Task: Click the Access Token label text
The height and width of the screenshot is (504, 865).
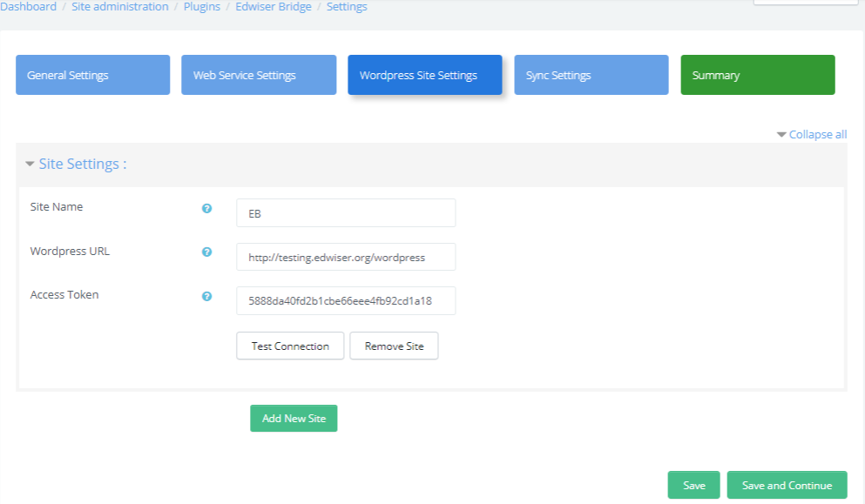Action: (x=64, y=294)
